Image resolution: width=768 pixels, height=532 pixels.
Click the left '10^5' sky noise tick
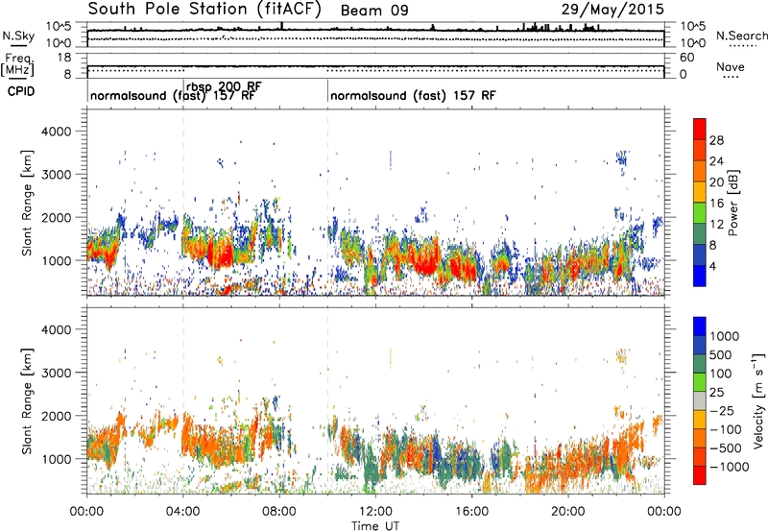[x=59, y=26]
